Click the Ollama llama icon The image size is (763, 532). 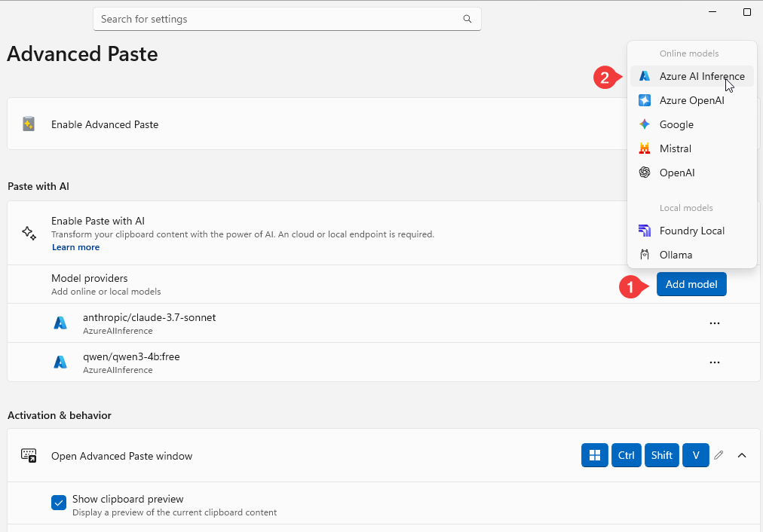click(x=645, y=255)
